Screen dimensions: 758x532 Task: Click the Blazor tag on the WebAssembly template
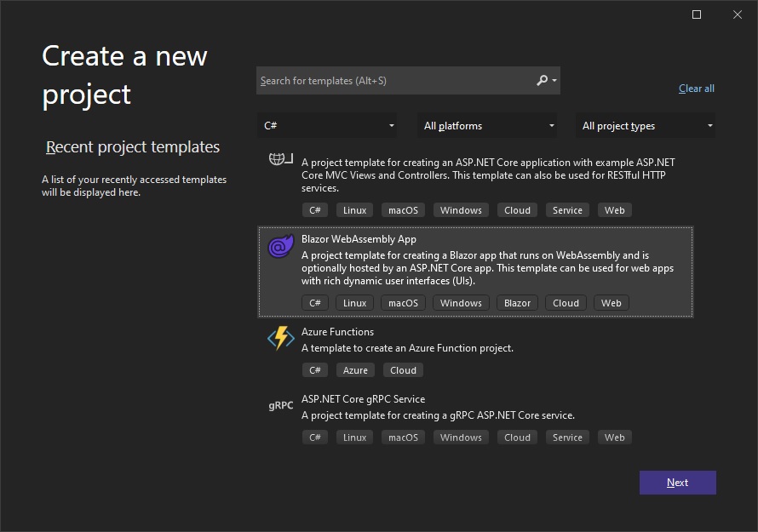click(517, 302)
